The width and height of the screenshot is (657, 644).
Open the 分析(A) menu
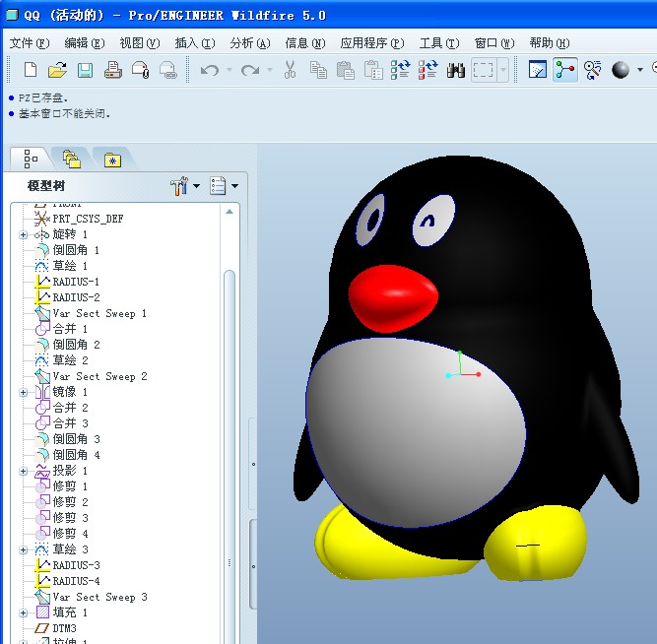pyautogui.click(x=250, y=43)
